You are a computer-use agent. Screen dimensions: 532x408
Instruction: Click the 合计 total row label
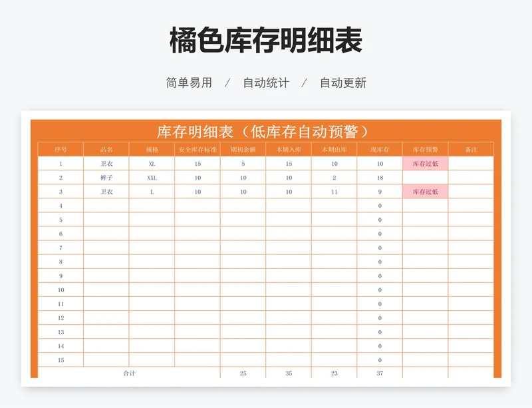pyautogui.click(x=129, y=373)
